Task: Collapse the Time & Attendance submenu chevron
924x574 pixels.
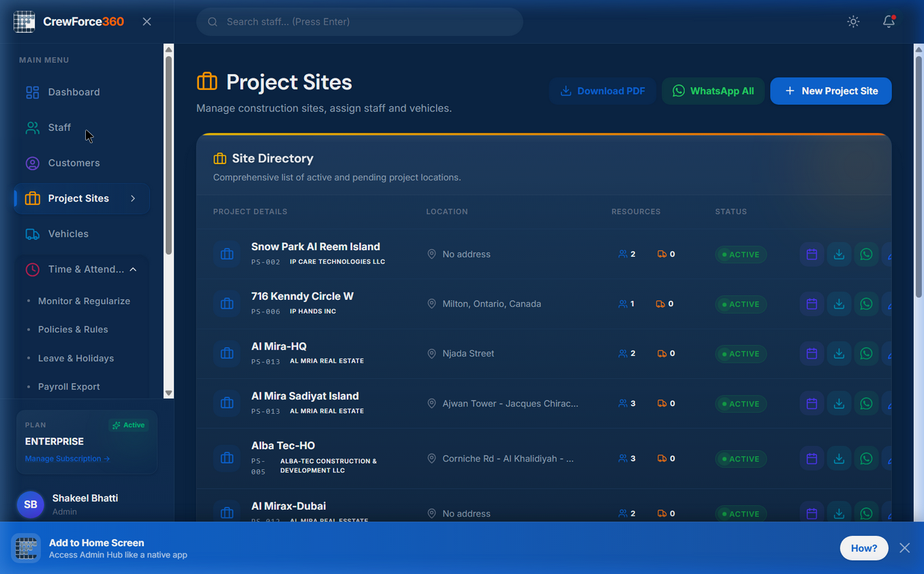Action: [x=133, y=269]
